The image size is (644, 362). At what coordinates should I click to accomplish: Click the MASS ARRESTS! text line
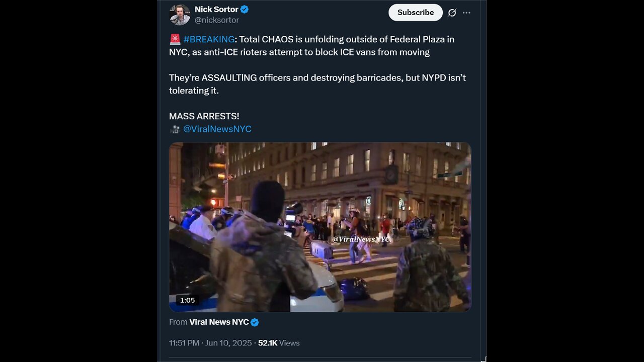tap(204, 116)
